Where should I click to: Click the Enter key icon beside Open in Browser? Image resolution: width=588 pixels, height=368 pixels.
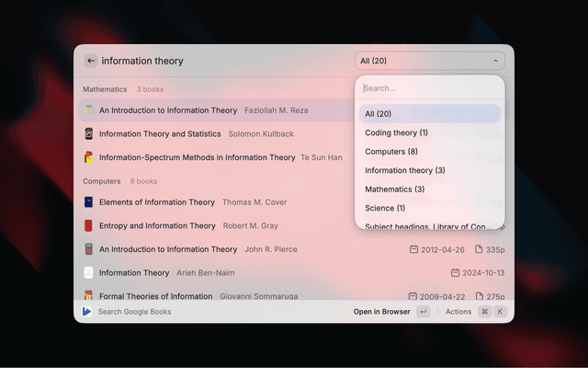[x=423, y=312]
